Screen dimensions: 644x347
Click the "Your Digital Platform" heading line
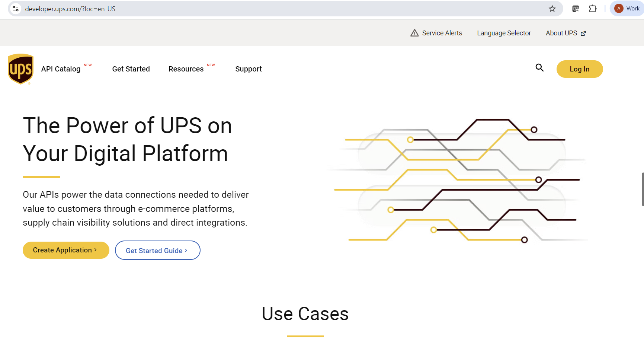click(125, 153)
